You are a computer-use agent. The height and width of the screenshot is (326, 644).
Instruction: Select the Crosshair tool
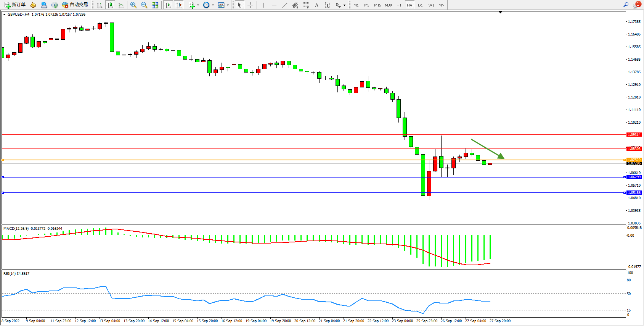tap(250, 5)
